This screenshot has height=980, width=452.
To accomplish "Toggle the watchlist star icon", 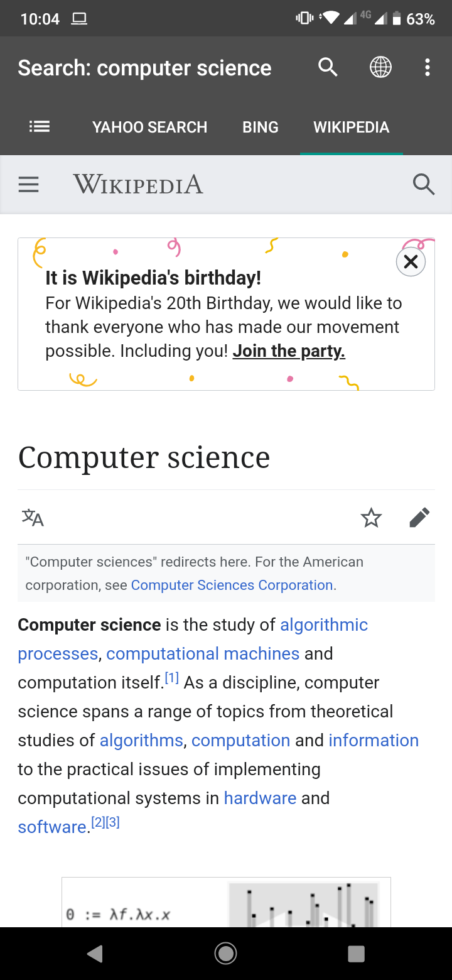I will coord(371,518).
